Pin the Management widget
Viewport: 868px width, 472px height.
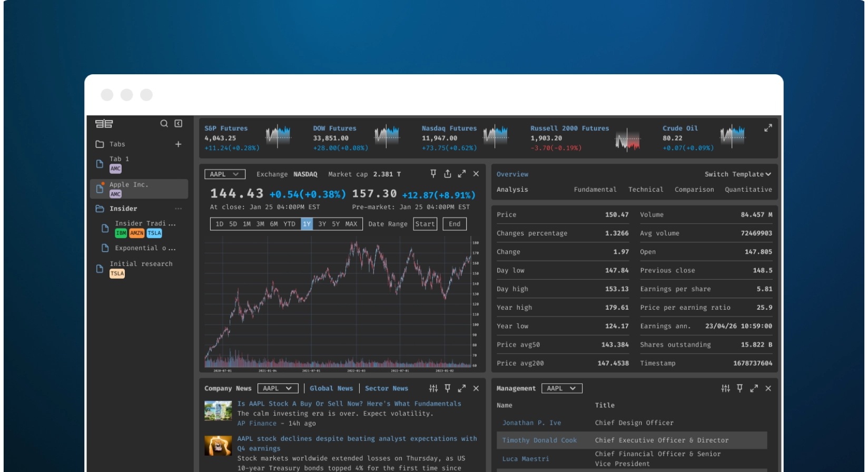click(x=739, y=388)
